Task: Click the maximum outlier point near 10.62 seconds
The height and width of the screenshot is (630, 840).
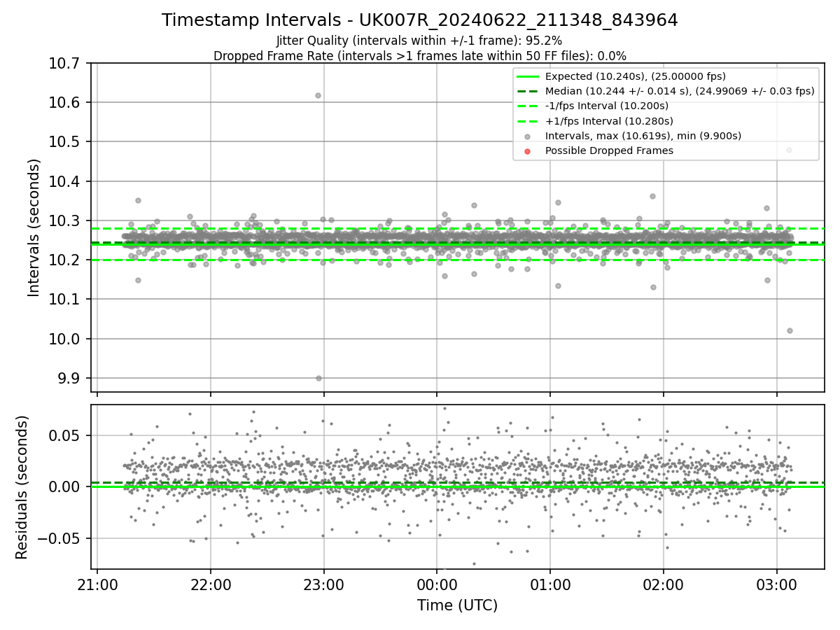Action: 318,95
